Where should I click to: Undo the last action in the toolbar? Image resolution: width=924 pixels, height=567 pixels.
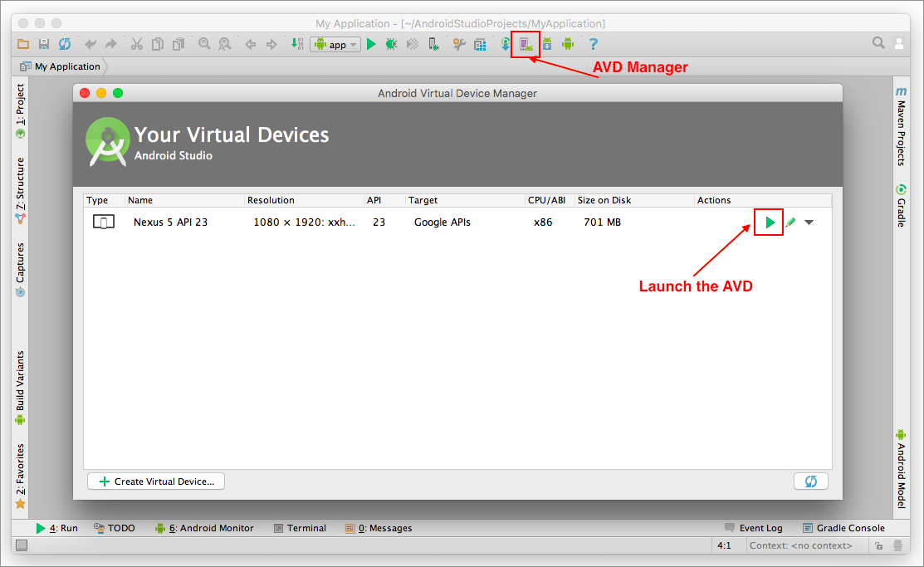(90, 44)
